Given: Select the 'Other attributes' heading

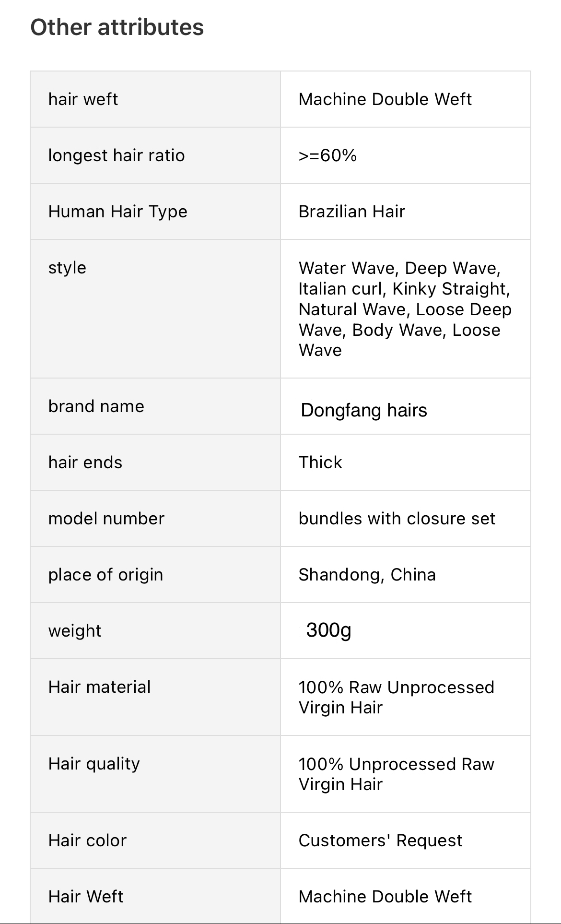Looking at the screenshot, I should (117, 27).
